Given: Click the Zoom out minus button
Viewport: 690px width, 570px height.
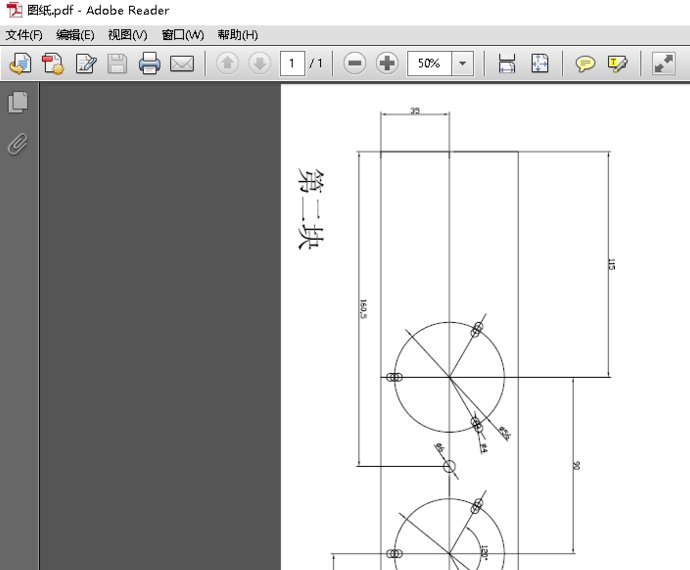Looking at the screenshot, I should [x=354, y=64].
